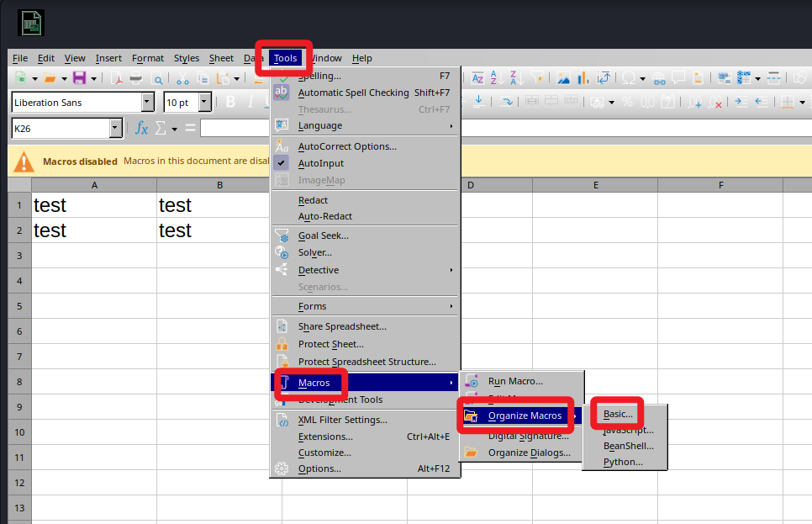Click Run Macro... menu entry
The width and height of the screenshot is (812, 524).
tap(514, 381)
